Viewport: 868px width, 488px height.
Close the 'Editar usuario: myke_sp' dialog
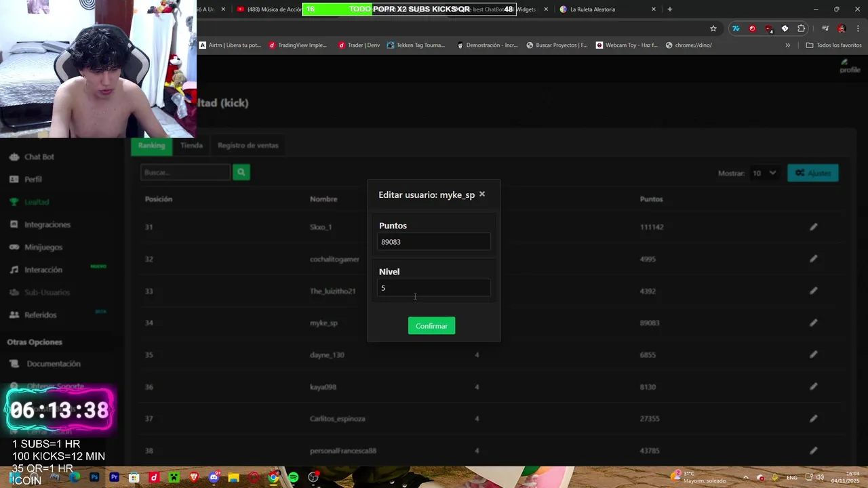pos(482,195)
